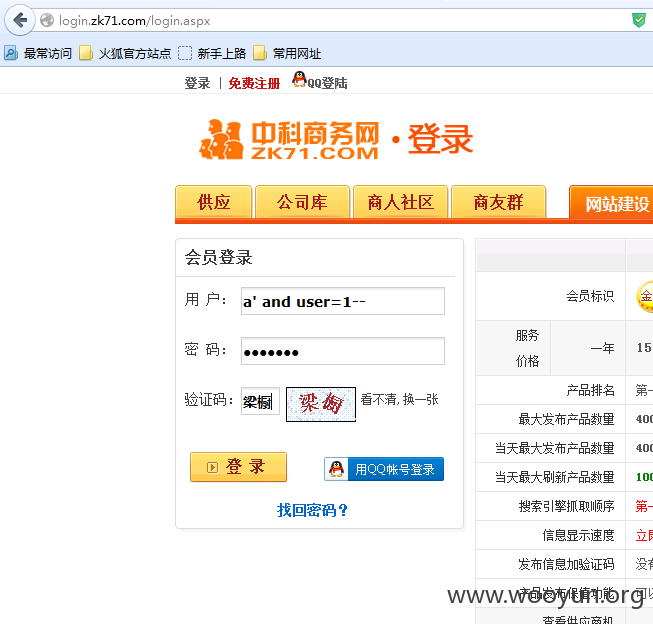653x624 pixels.
Task: Open the 商人社区 tab
Action: pyautogui.click(x=401, y=202)
